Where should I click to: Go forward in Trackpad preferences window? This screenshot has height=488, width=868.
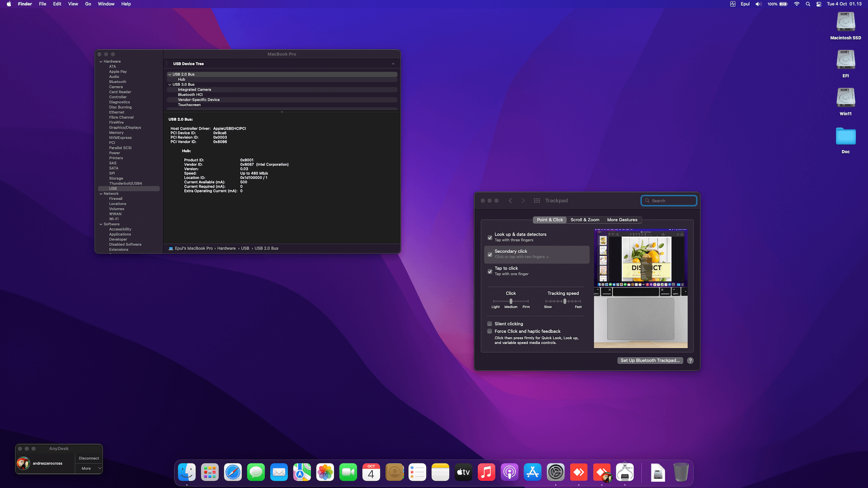(523, 201)
